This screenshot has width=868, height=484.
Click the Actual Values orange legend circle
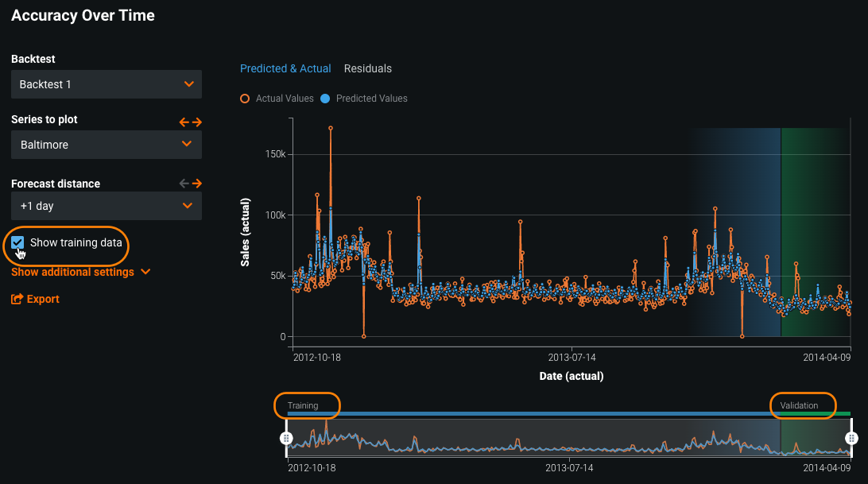tap(246, 99)
